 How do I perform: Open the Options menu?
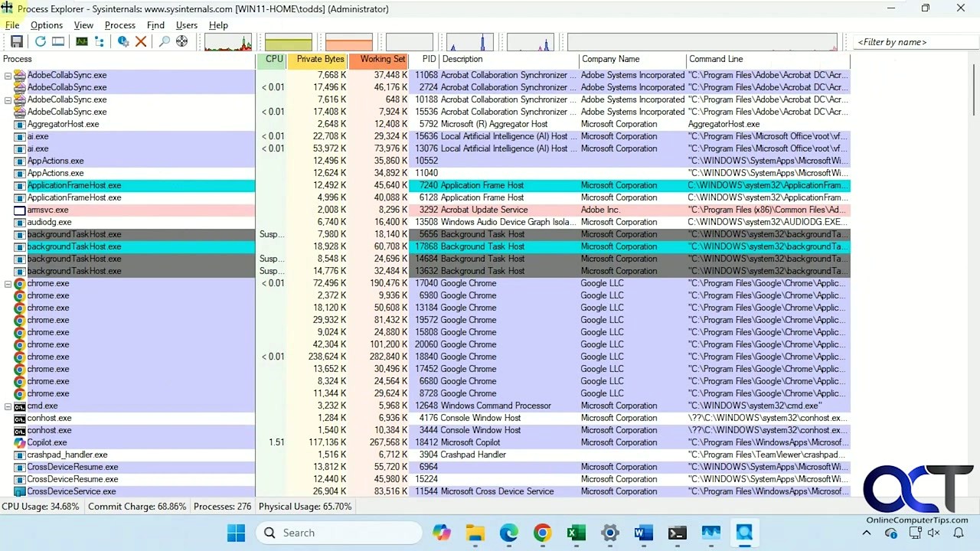pyautogui.click(x=46, y=24)
